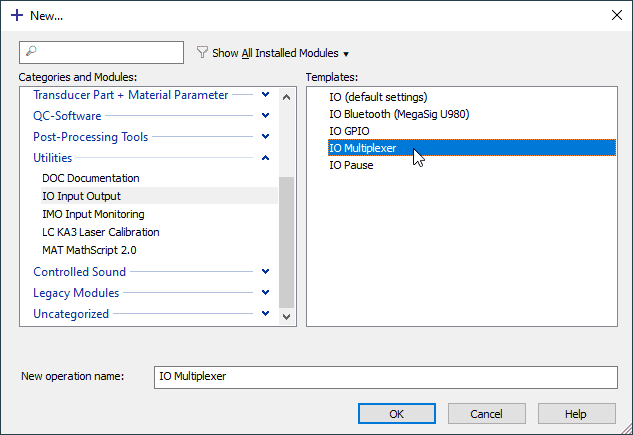633x435 pixels.
Task: Click the Help button
Action: [576, 414]
